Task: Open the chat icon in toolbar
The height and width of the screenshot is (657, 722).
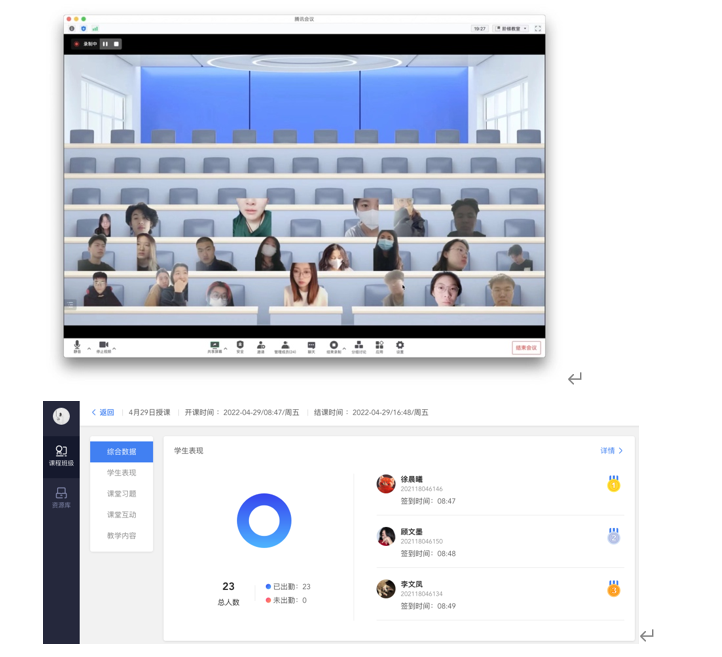Action: [311, 345]
